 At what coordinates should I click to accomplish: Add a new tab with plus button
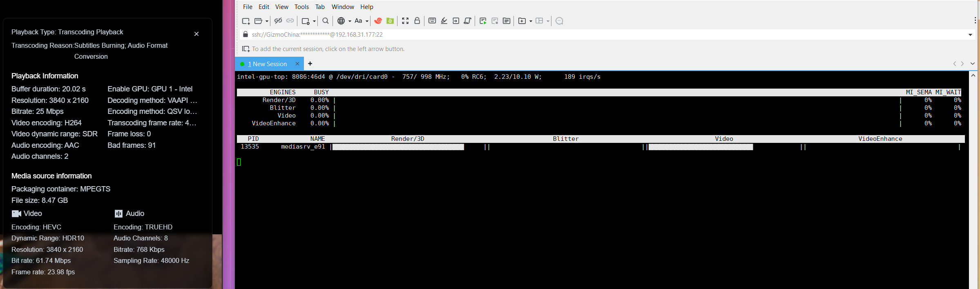[x=310, y=64]
